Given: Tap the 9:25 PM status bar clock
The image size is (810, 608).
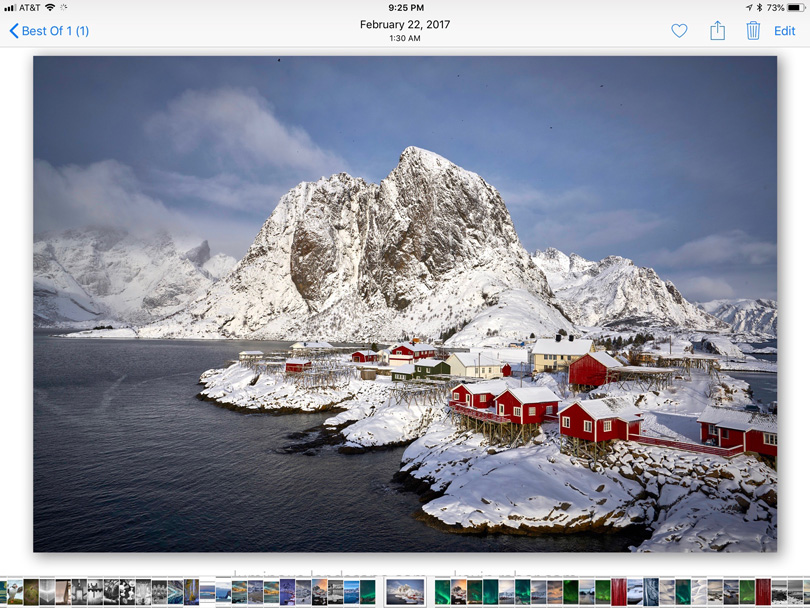Looking at the screenshot, I should (x=406, y=8).
